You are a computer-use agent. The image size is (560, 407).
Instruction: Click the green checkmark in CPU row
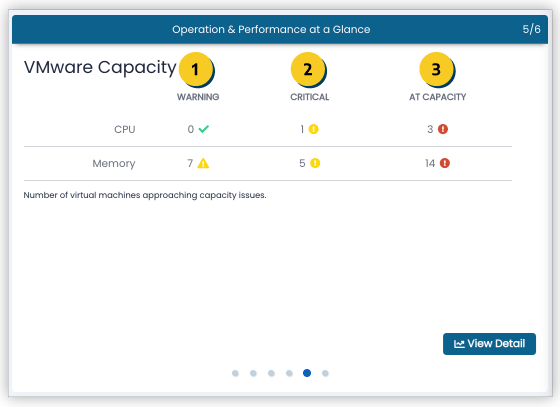[204, 129]
